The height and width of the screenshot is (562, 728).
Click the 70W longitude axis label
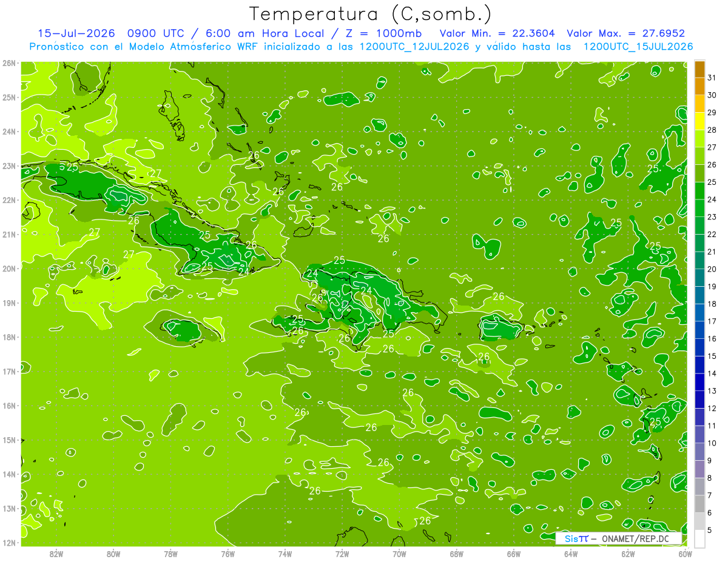tap(399, 554)
